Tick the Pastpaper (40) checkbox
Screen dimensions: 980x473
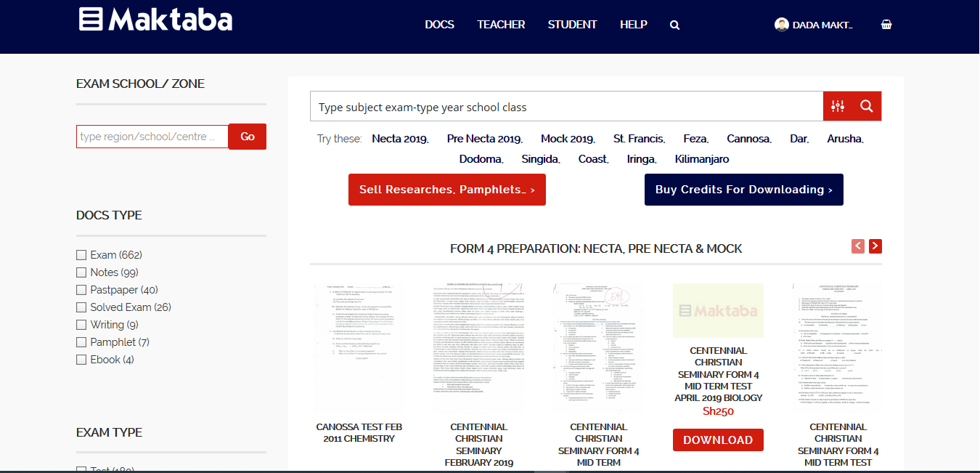81,290
